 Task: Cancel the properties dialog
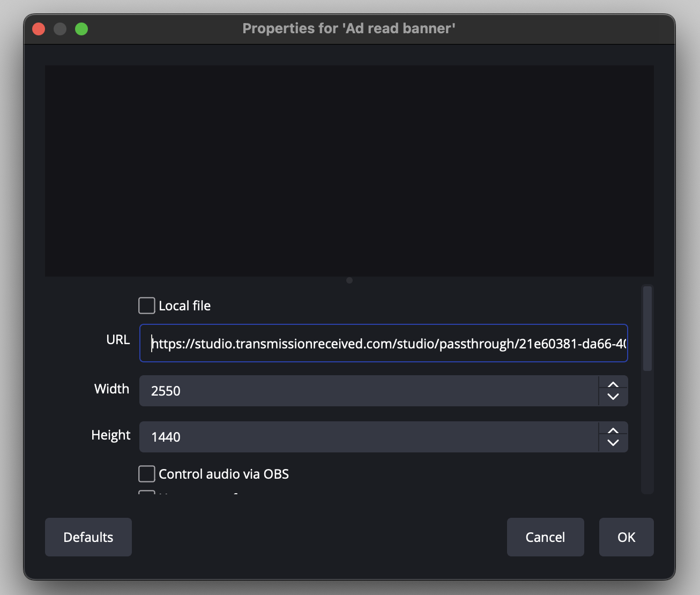(x=545, y=537)
